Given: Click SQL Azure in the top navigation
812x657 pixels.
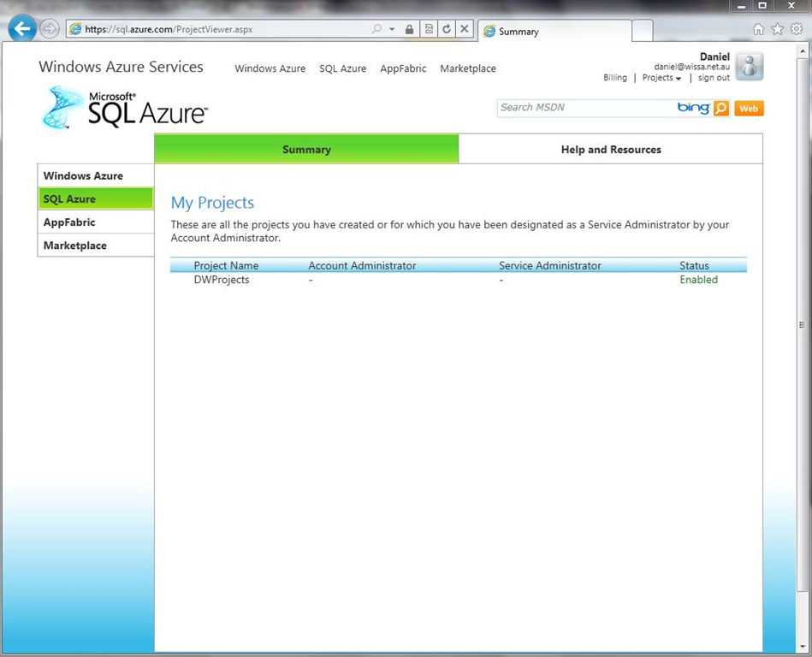Looking at the screenshot, I should tap(342, 68).
